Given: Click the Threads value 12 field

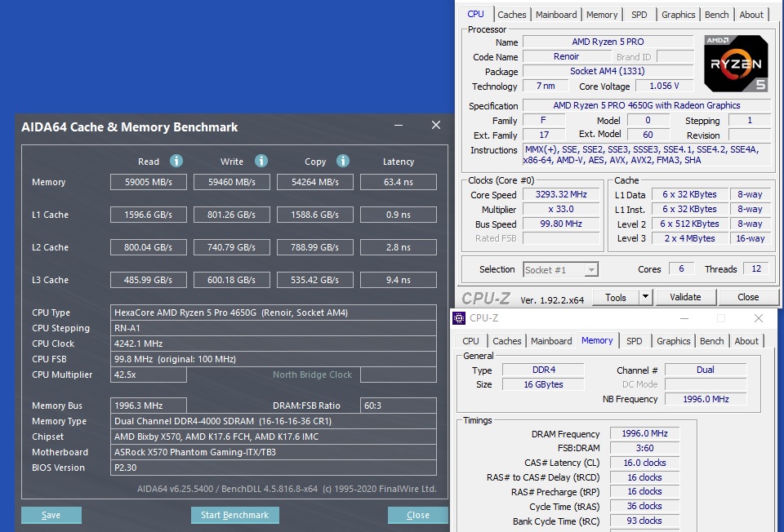Looking at the screenshot, I should tap(756, 268).
